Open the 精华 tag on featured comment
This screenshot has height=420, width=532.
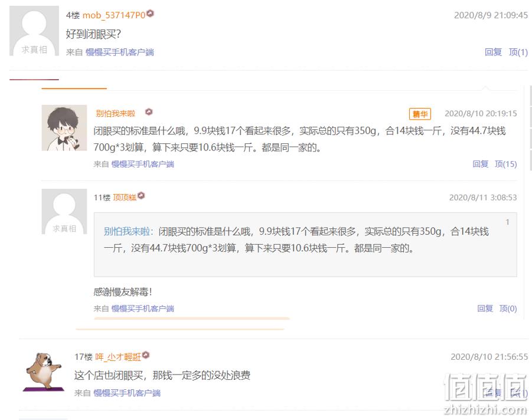click(420, 114)
